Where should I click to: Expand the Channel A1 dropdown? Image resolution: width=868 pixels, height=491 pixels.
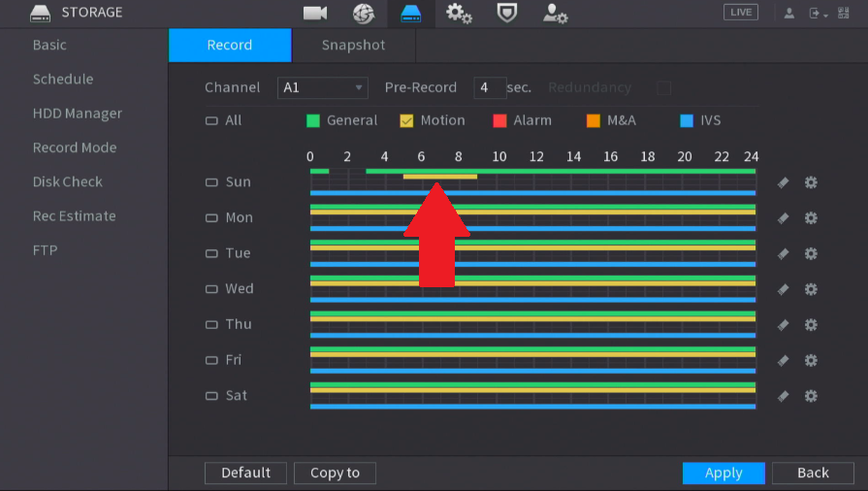[323, 87]
